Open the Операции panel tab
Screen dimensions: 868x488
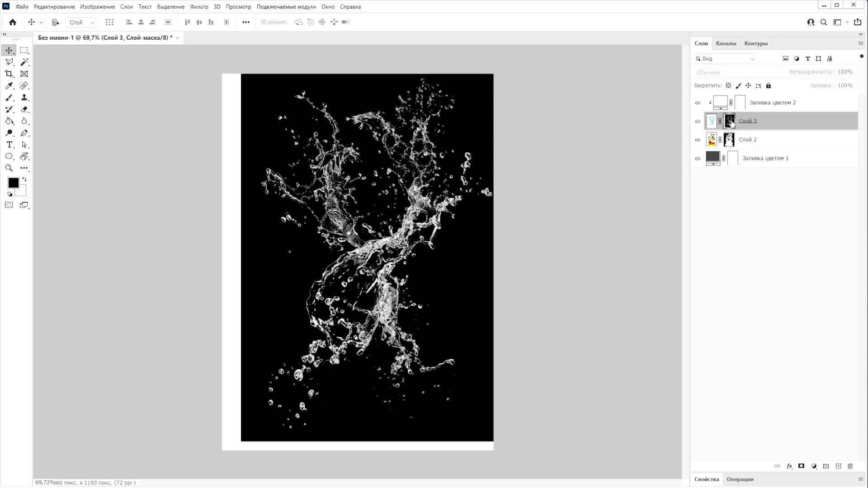click(x=740, y=479)
